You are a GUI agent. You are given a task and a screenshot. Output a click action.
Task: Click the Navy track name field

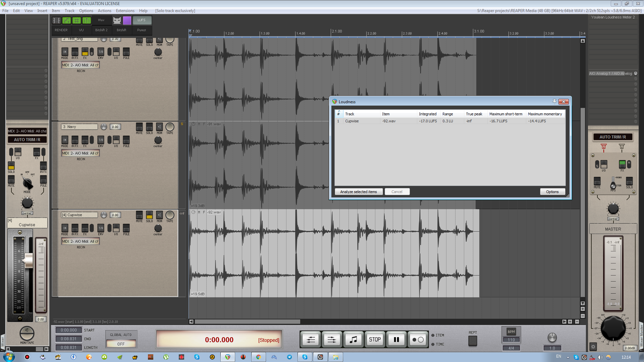[x=79, y=127]
